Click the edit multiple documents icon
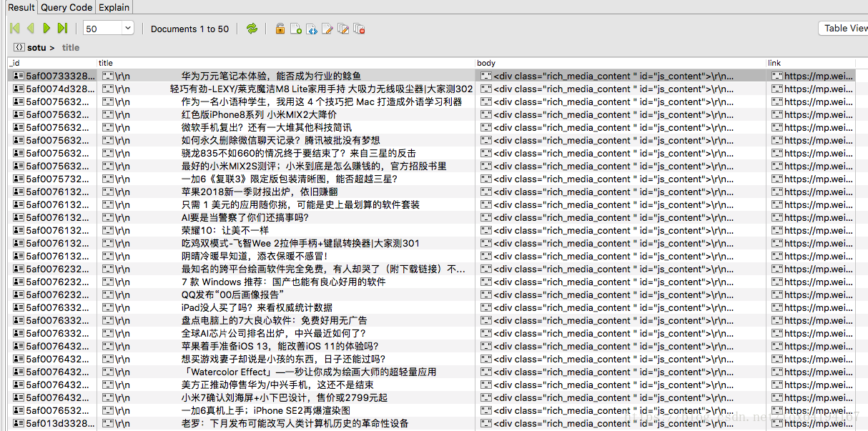This screenshot has height=431, width=868. pyautogui.click(x=343, y=29)
